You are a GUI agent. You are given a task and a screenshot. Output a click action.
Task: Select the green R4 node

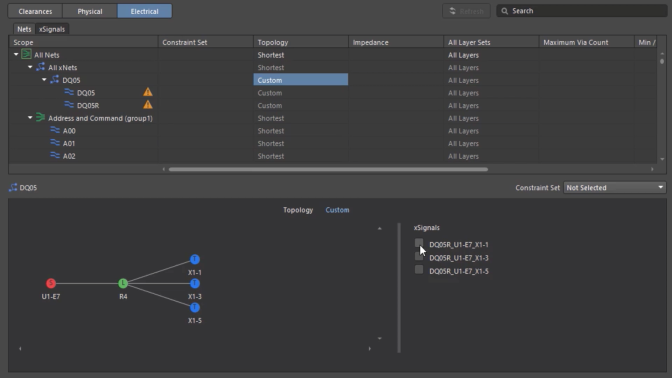pos(123,283)
